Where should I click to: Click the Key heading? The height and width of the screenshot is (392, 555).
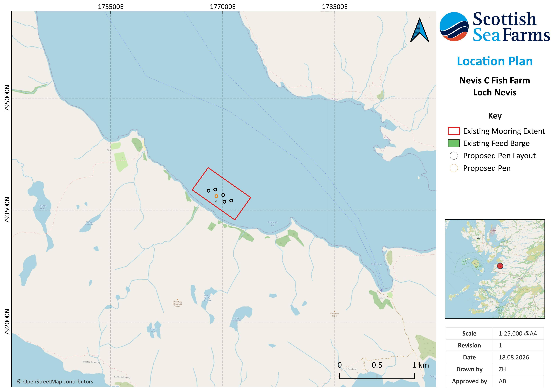click(x=495, y=116)
